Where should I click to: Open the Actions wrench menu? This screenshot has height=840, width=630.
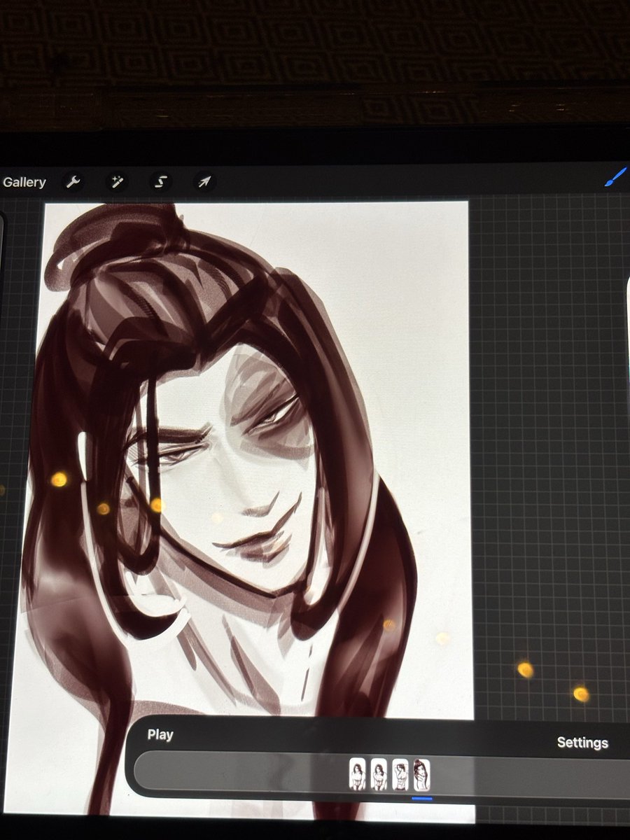(73, 183)
